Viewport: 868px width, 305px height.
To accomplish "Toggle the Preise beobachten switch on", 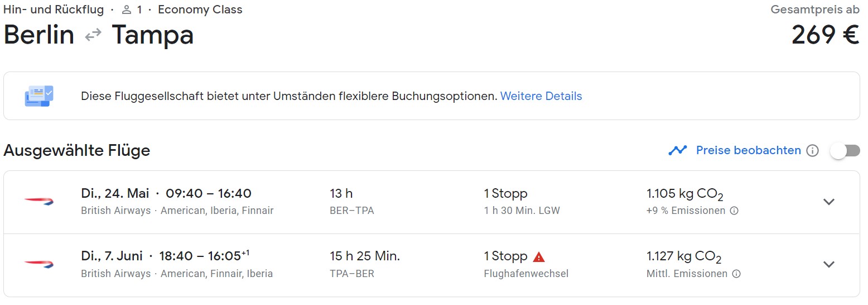I will [845, 151].
